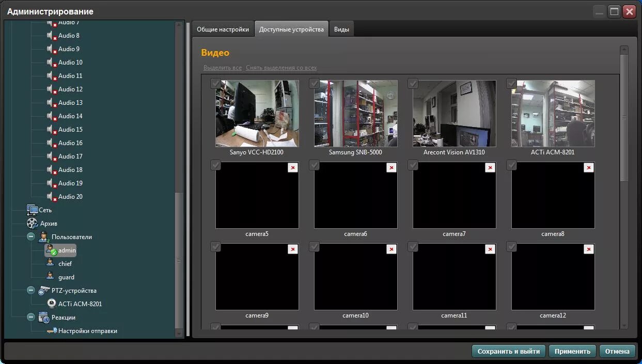Select the guard user entry
The height and width of the screenshot is (364, 642).
pos(66,277)
